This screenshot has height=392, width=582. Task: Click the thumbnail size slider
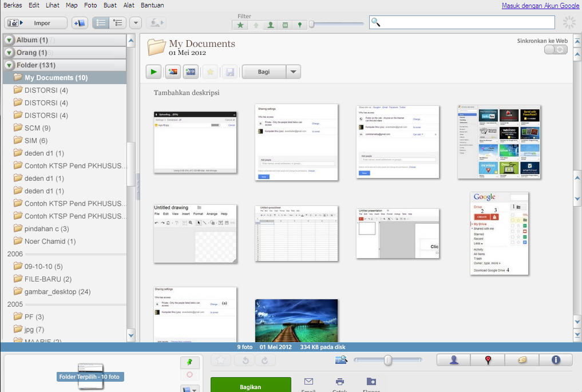[387, 360]
